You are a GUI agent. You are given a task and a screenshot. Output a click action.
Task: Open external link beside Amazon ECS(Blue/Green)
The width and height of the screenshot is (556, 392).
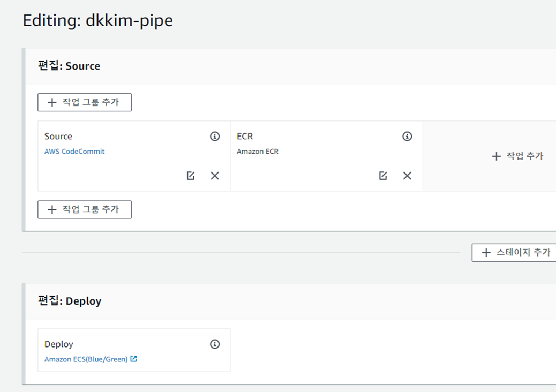134,359
